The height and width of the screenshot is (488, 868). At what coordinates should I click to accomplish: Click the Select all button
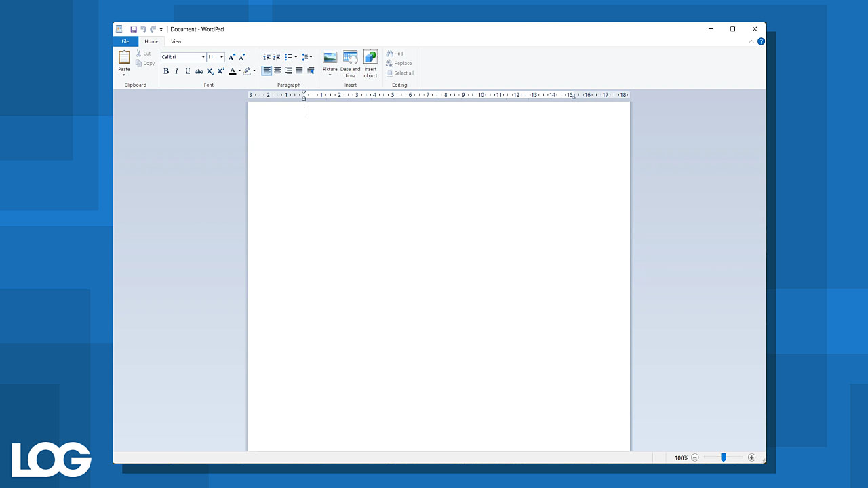(400, 73)
